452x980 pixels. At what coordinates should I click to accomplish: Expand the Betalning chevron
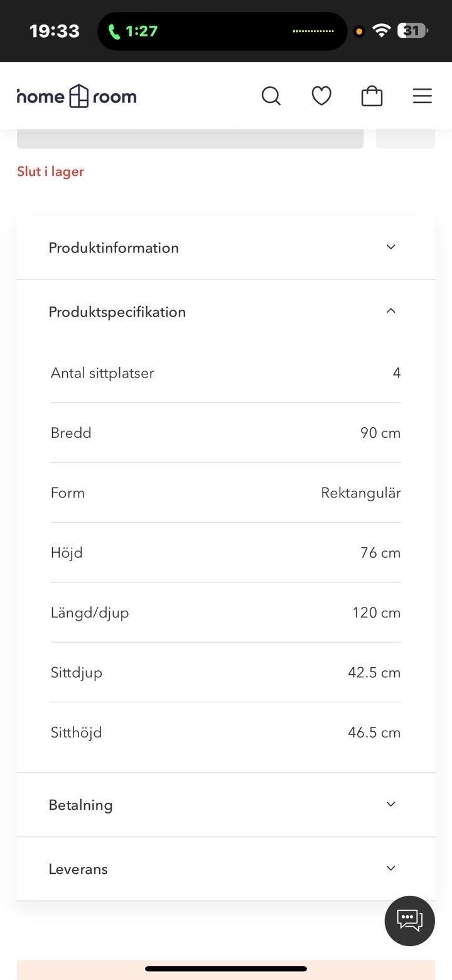pos(390,804)
